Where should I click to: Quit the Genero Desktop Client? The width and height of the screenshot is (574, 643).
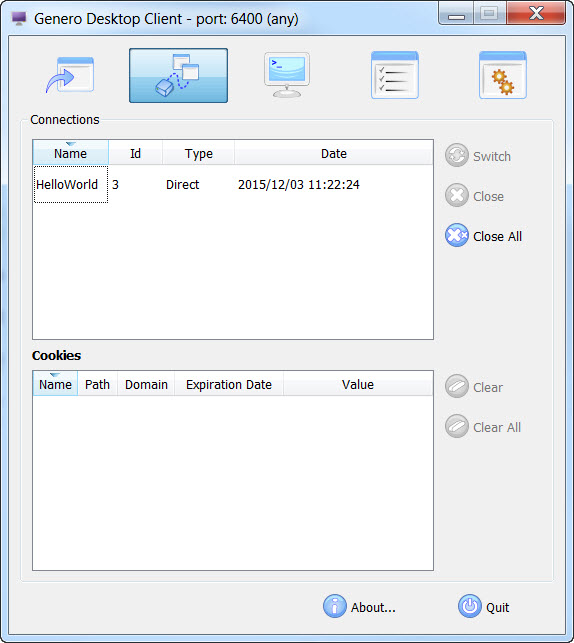(x=484, y=607)
